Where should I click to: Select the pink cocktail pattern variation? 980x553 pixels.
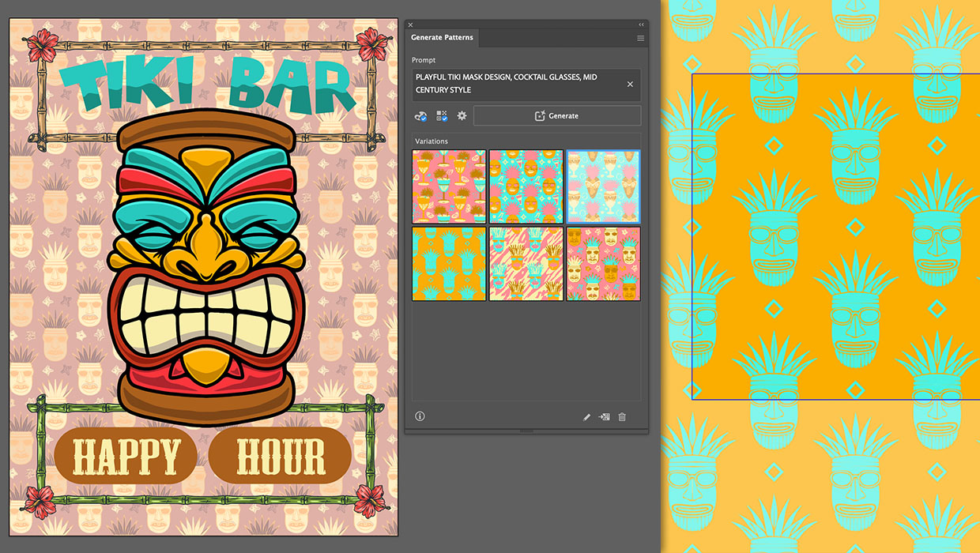[448, 187]
